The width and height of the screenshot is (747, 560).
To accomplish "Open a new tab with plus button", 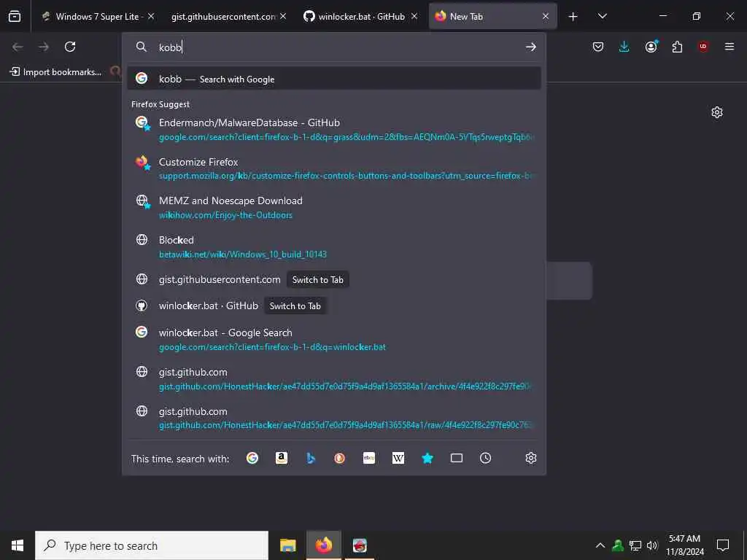I will pyautogui.click(x=573, y=17).
